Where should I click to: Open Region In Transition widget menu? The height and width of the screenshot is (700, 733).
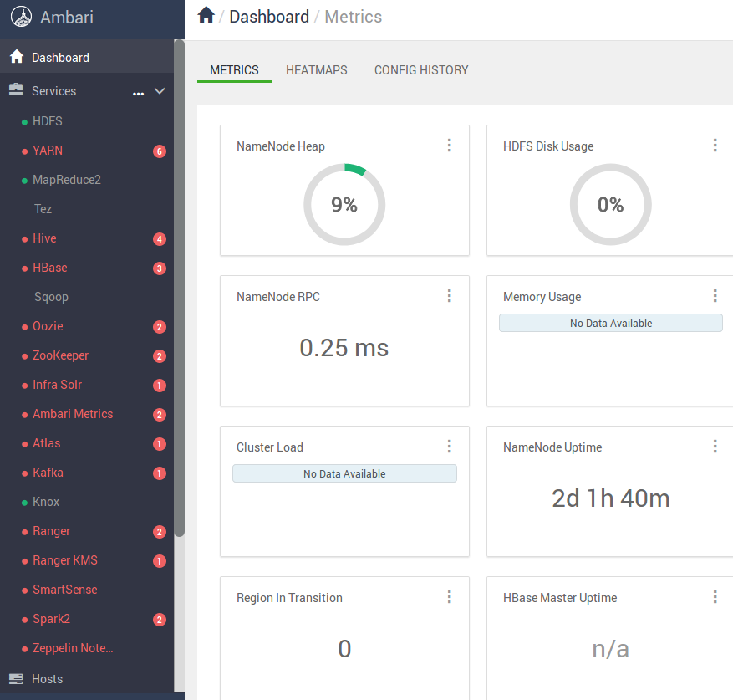[x=449, y=597]
